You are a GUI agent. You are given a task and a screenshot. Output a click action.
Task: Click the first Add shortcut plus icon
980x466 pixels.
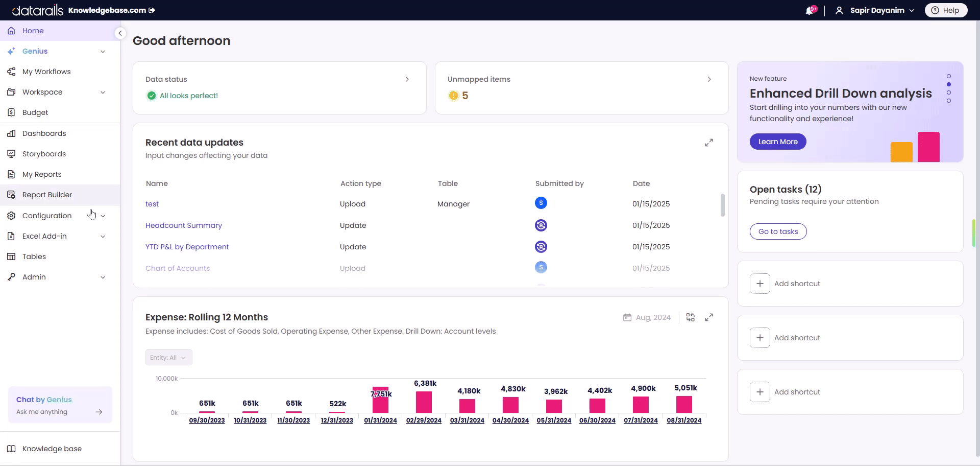coord(760,284)
